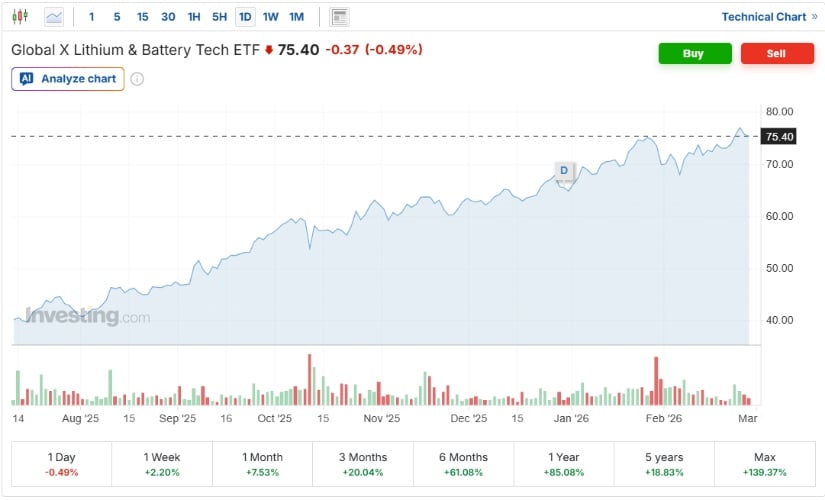The image size is (825, 500).
Task: Select the area chart type icon
Action: tap(53, 16)
